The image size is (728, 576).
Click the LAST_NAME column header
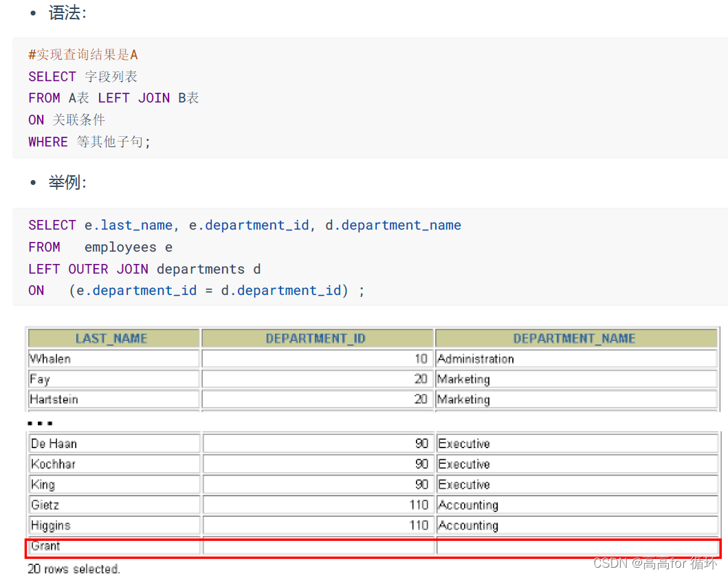[x=113, y=338]
